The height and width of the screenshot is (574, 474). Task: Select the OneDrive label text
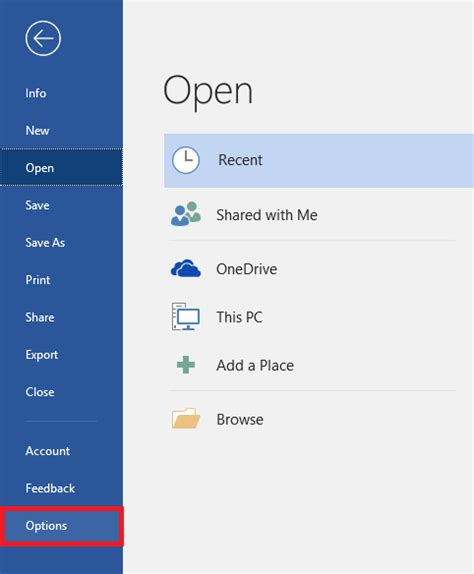247,269
